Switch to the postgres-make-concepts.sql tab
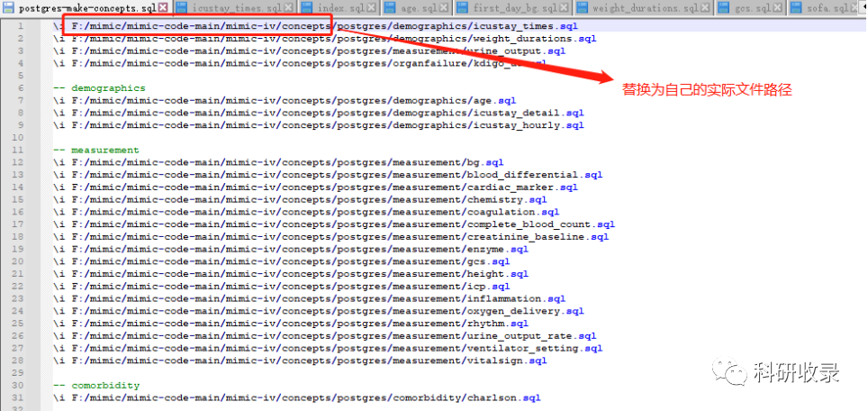This screenshot has height=411, width=868. click(x=86, y=8)
